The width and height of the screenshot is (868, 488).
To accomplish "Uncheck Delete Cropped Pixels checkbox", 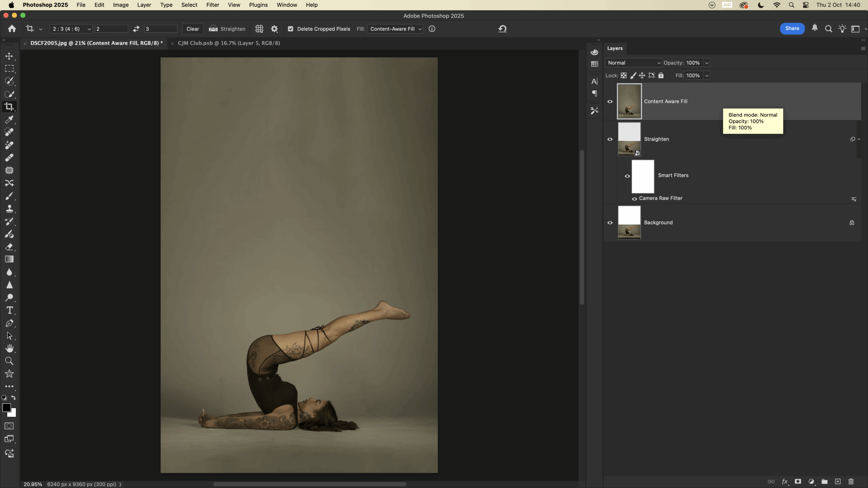I will 291,29.
